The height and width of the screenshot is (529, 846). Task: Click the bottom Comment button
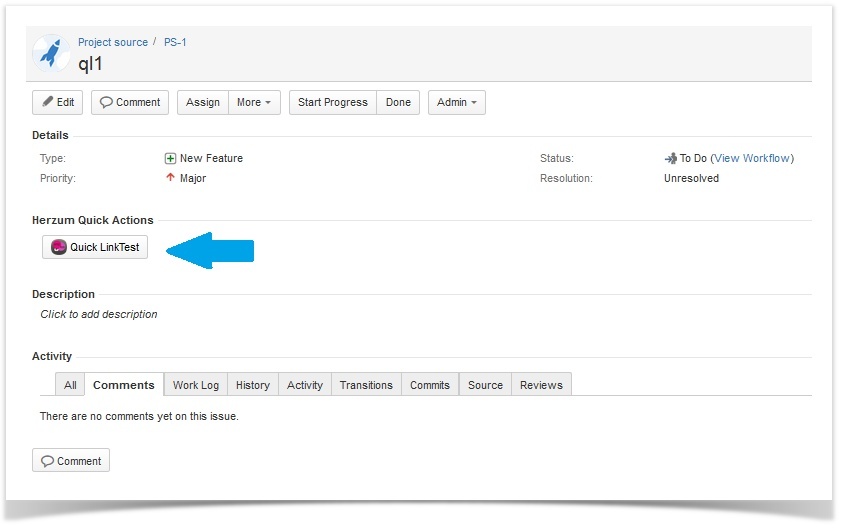(x=71, y=461)
